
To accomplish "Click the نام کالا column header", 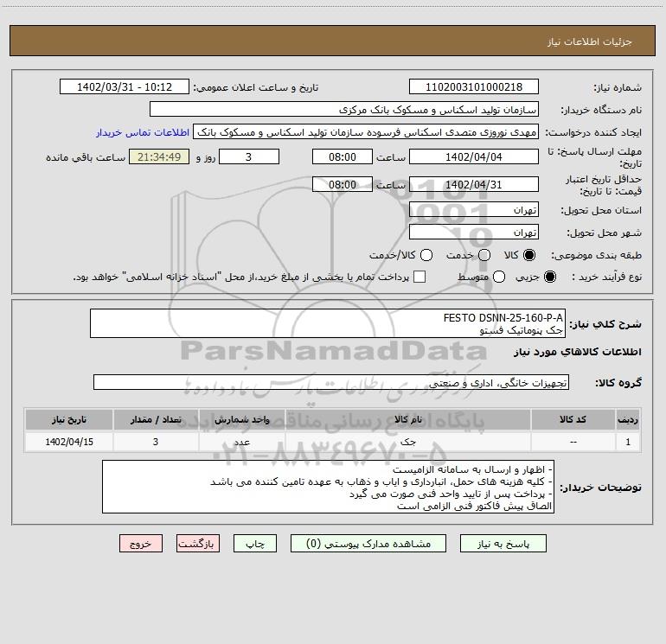I will (408, 419).
